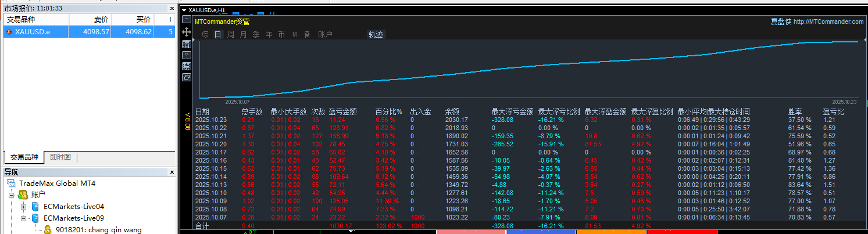Click the 买价 ask column header
The width and height of the screenshot is (868, 234).
[133, 19]
